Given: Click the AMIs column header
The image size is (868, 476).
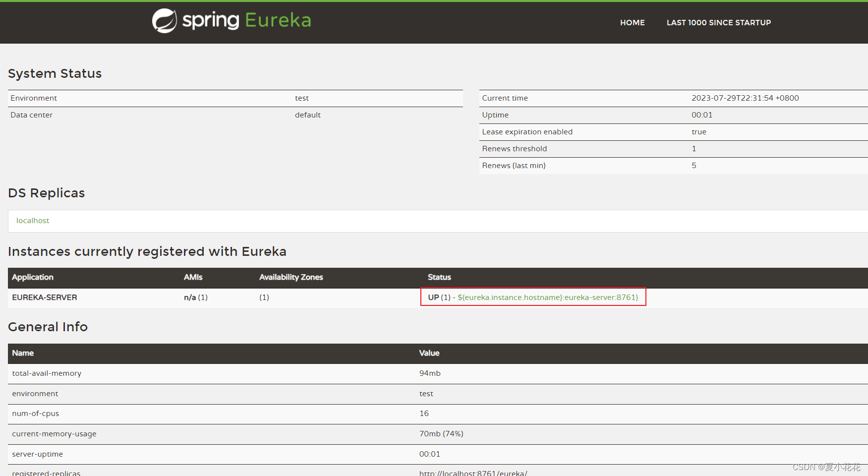Looking at the screenshot, I should coord(193,277).
